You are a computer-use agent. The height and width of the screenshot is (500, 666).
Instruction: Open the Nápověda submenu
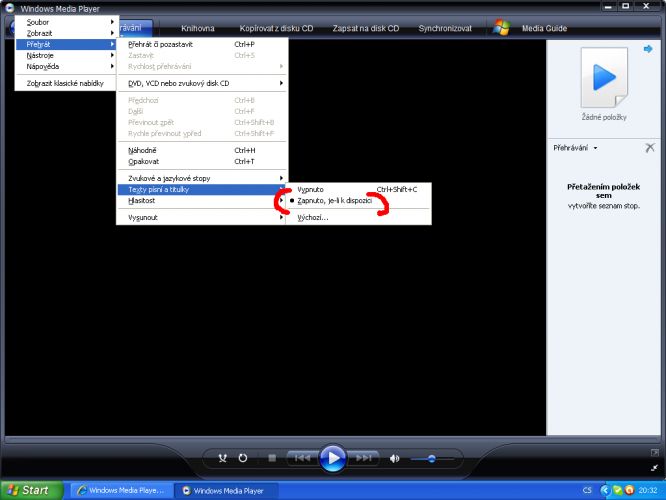tap(65, 66)
